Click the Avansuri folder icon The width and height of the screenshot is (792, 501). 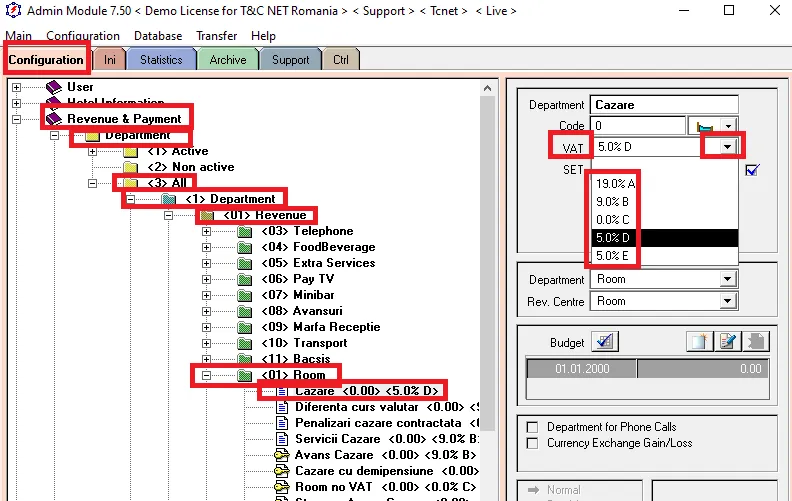point(245,311)
